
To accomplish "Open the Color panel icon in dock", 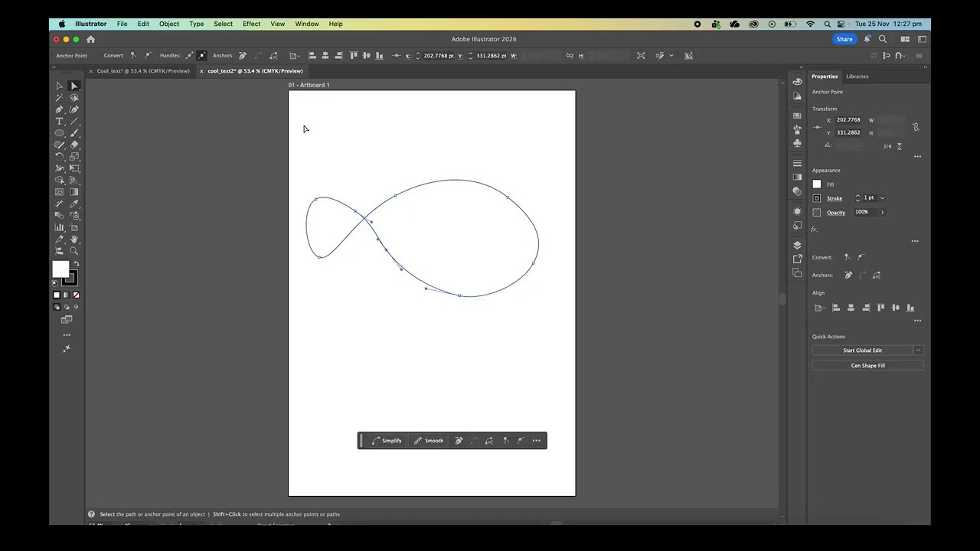I will click(797, 82).
